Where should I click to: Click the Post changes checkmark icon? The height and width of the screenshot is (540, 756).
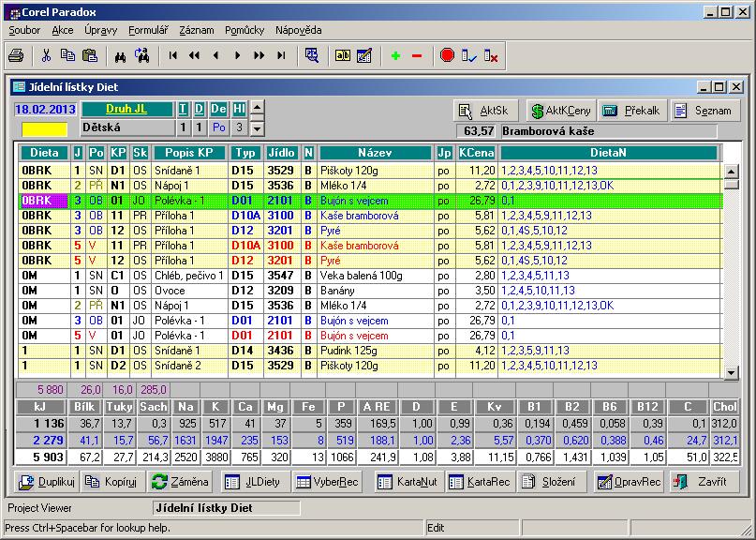click(x=468, y=56)
